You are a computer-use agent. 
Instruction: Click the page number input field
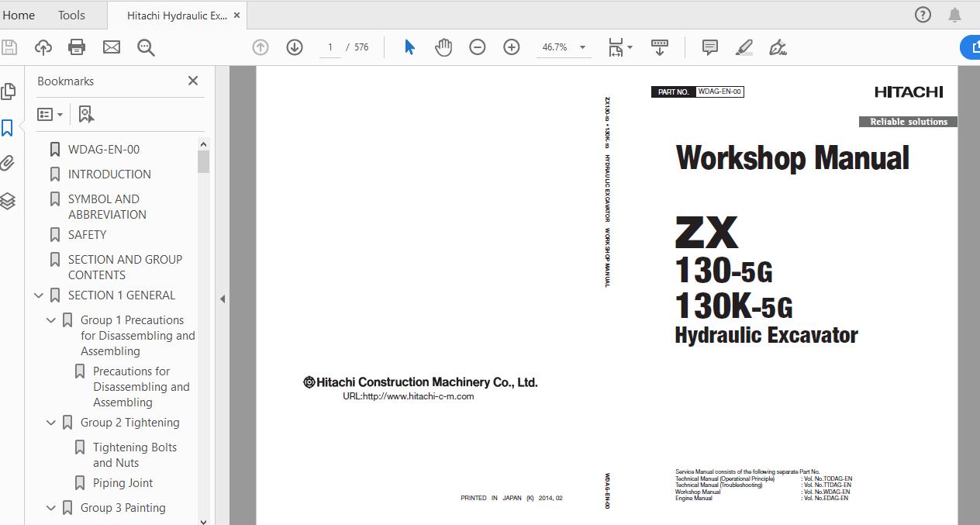click(x=330, y=47)
